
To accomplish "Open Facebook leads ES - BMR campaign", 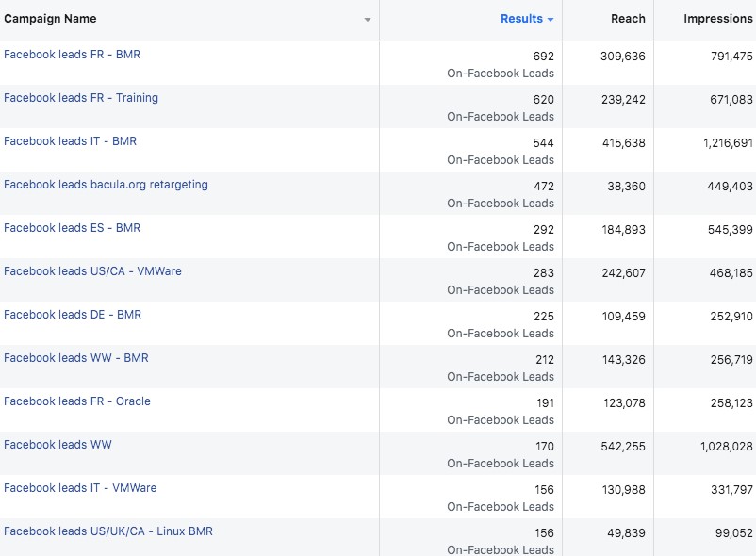I will (73, 228).
